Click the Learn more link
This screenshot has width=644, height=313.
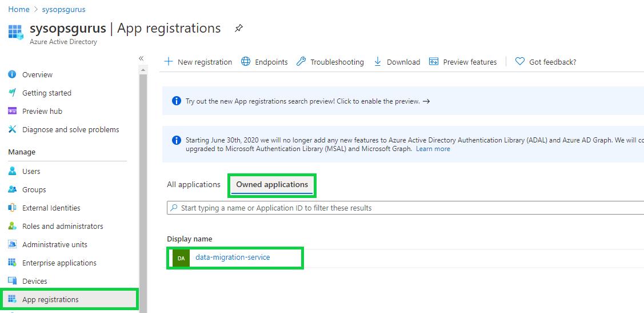433,149
